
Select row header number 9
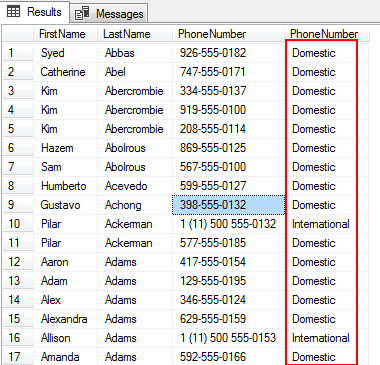pyautogui.click(x=18, y=205)
